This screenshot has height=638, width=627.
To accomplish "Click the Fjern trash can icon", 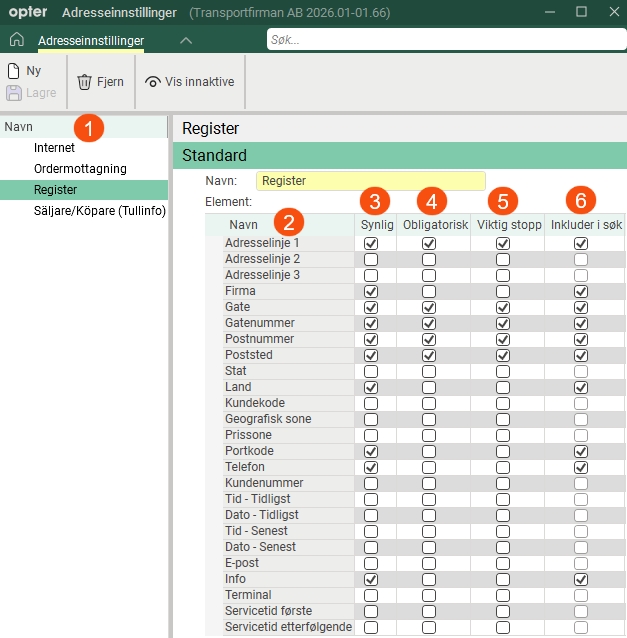I will click(x=85, y=82).
